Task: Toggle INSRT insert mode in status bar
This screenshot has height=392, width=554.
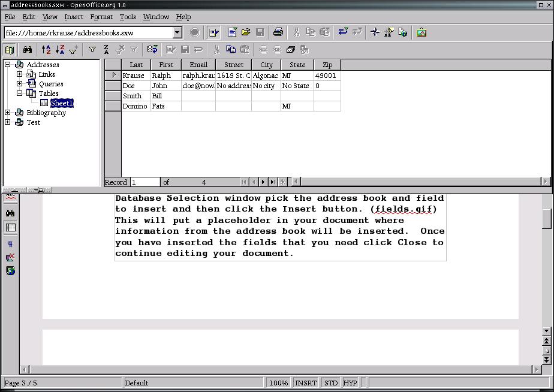Action: coord(306,382)
